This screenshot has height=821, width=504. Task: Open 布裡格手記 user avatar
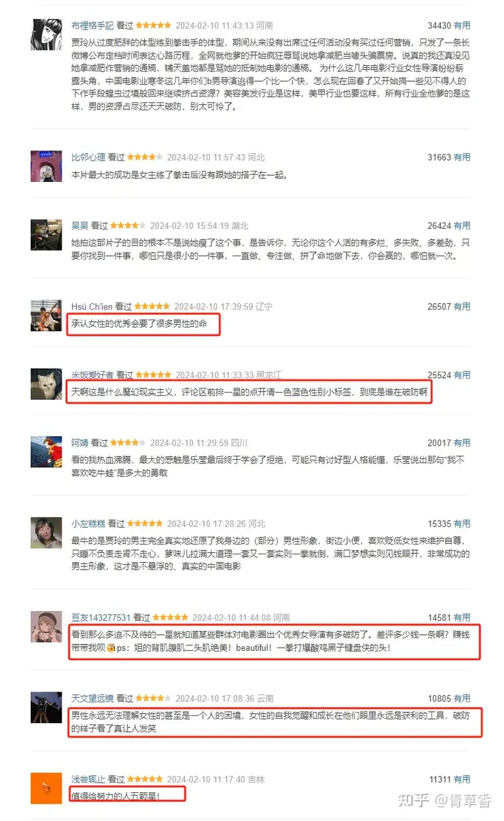(47, 34)
